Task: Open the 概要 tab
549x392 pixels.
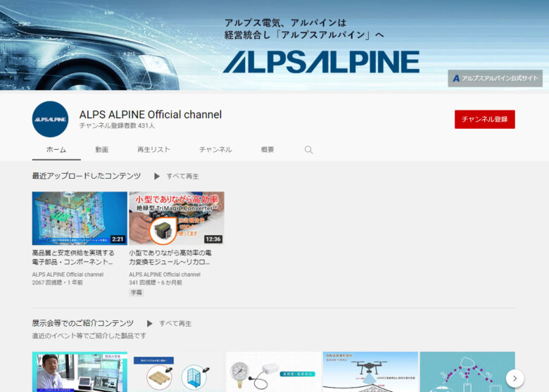Action: 267,150
